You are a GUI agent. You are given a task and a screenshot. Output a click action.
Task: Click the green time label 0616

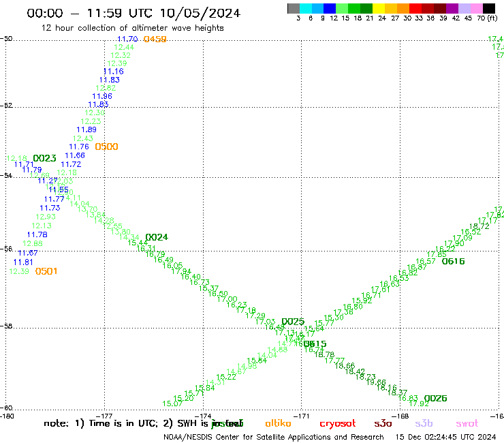(x=453, y=261)
